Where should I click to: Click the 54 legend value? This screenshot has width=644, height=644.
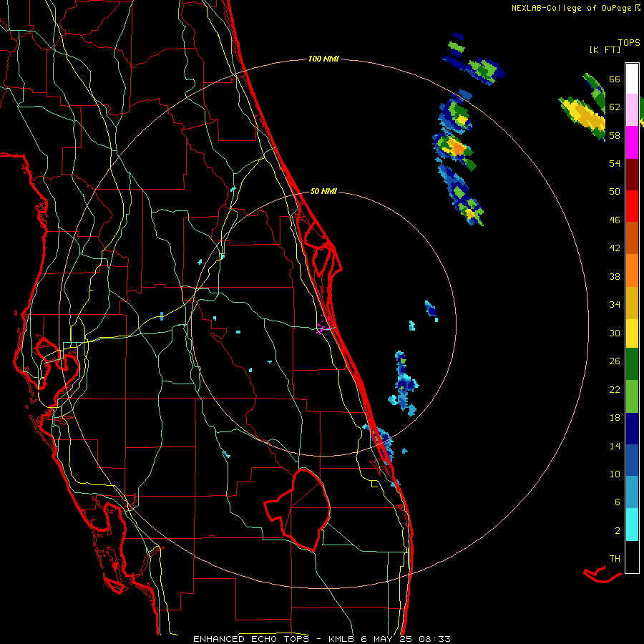(x=615, y=163)
